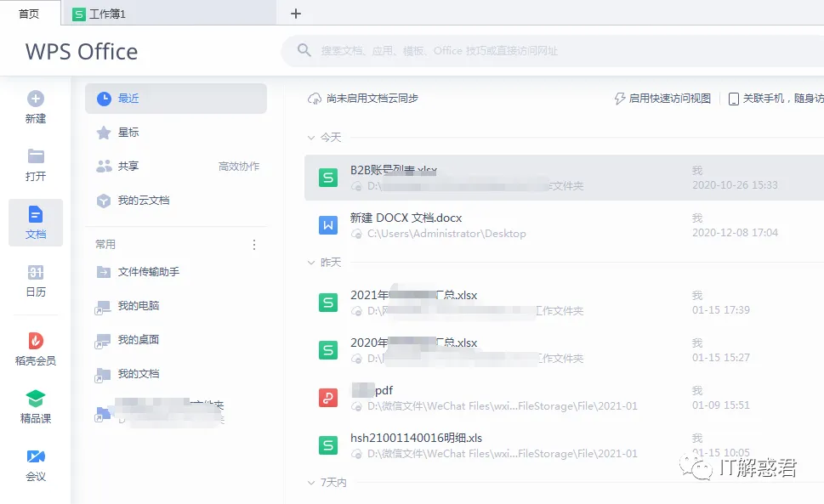Open the 稻壳会员 icon

point(36,340)
